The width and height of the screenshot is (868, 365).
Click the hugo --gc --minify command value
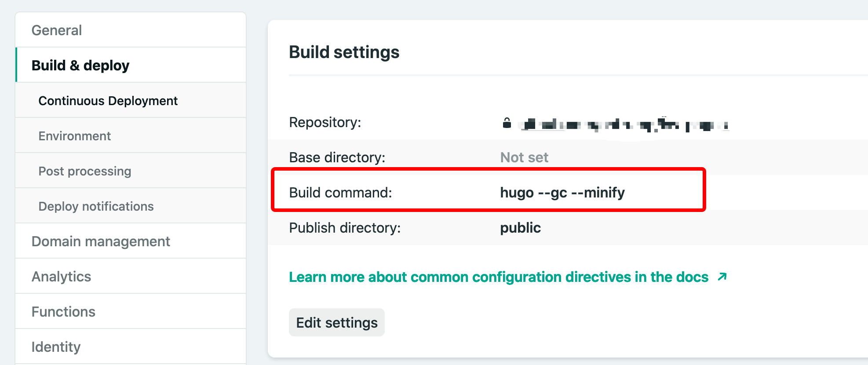coord(562,193)
